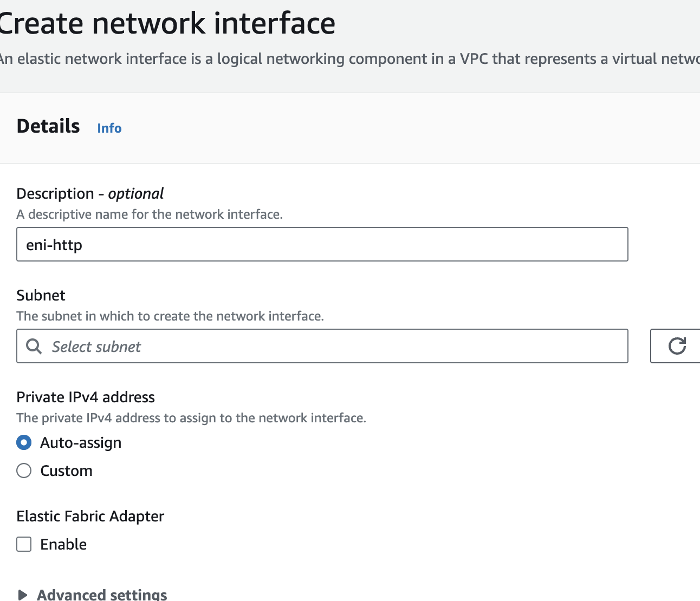Click the Custom label text

point(66,471)
